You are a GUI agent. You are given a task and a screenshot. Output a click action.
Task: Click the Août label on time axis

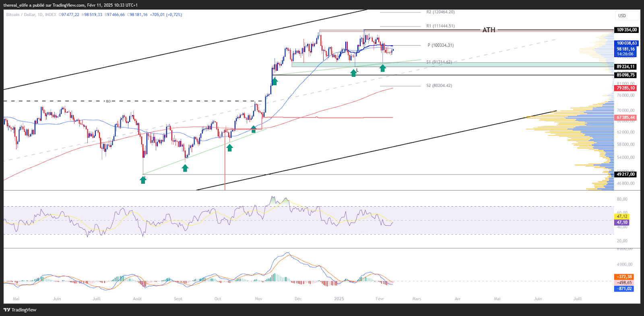pos(137,299)
